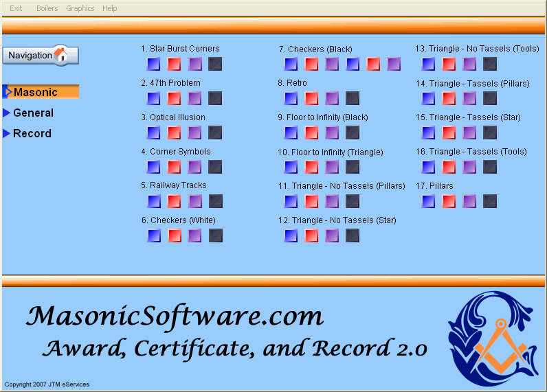Choose red swatch for 17. Pillars
Viewport: 547px width, 392px height.
tap(449, 201)
